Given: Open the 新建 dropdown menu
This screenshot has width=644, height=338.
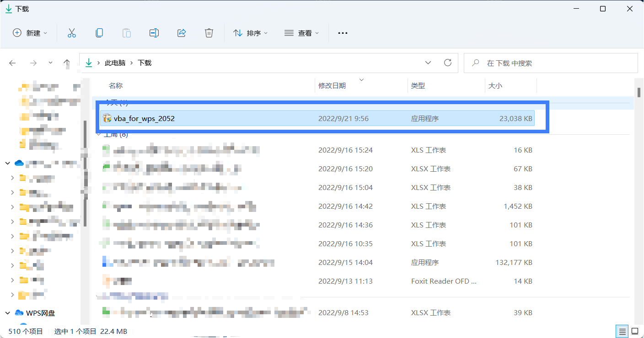Looking at the screenshot, I should point(30,33).
